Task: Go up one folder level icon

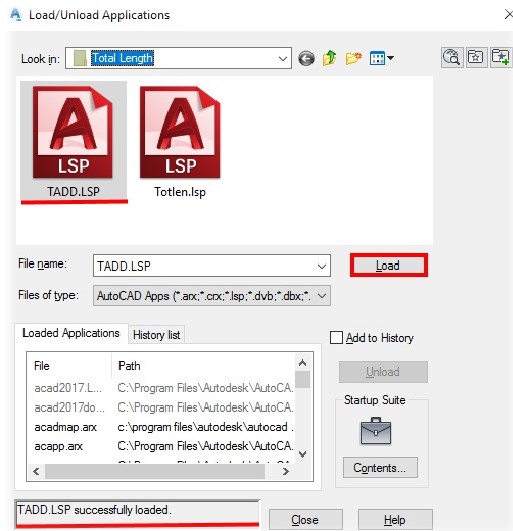Action: [329, 58]
